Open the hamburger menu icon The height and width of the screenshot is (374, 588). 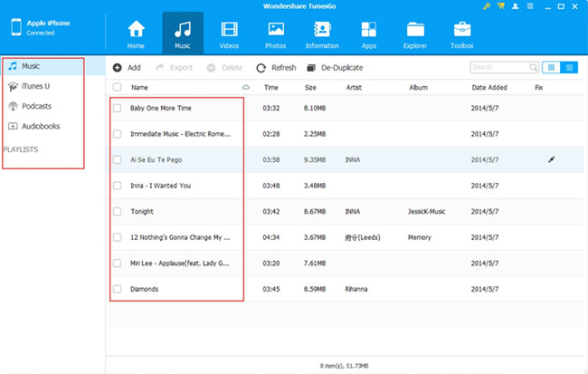pyautogui.click(x=530, y=6)
